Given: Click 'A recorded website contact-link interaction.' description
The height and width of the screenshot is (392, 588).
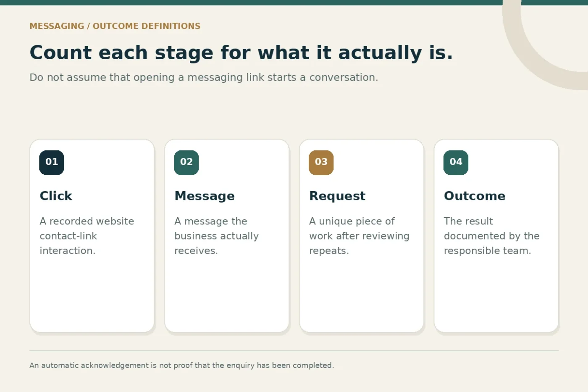Looking at the screenshot, I should 87,236.
